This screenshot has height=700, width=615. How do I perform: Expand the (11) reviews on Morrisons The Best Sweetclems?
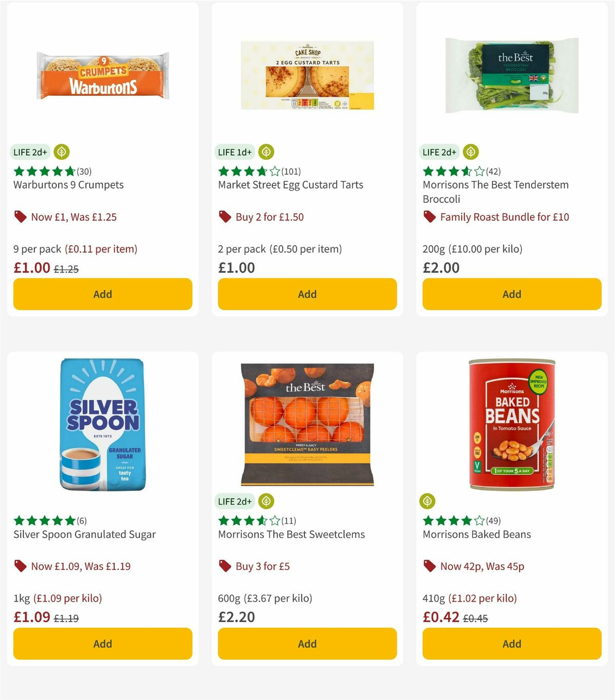pyautogui.click(x=288, y=521)
